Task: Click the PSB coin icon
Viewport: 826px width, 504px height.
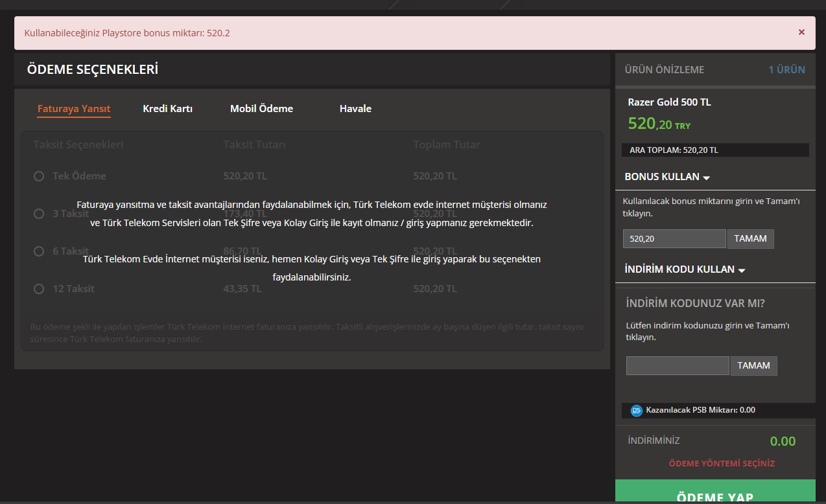Action: click(x=637, y=410)
